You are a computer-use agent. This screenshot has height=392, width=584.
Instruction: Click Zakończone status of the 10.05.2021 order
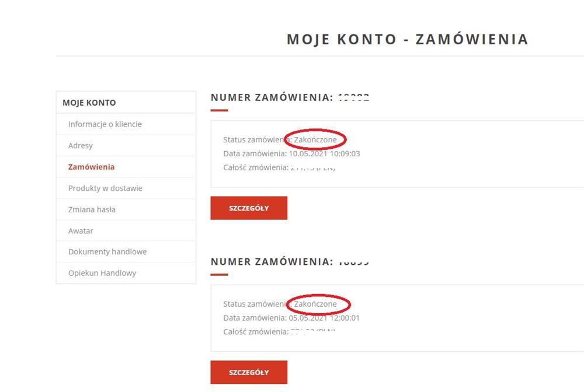tap(315, 140)
